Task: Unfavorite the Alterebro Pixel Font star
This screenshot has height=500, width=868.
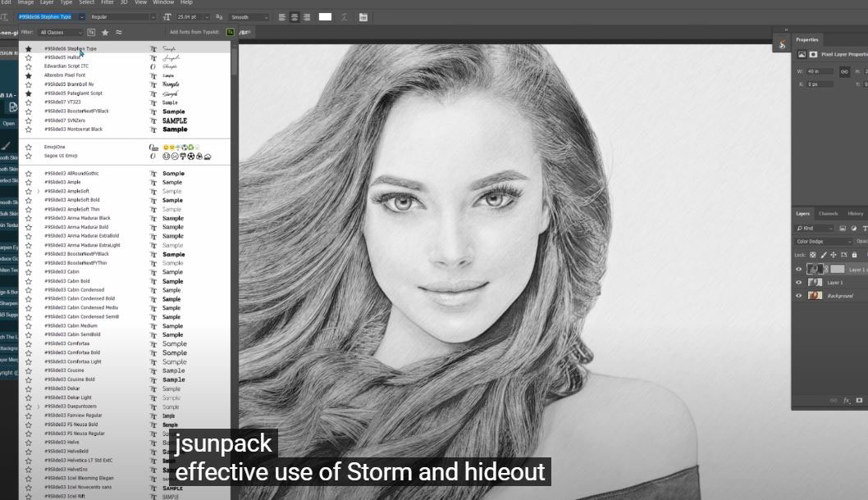Action: tap(29, 75)
